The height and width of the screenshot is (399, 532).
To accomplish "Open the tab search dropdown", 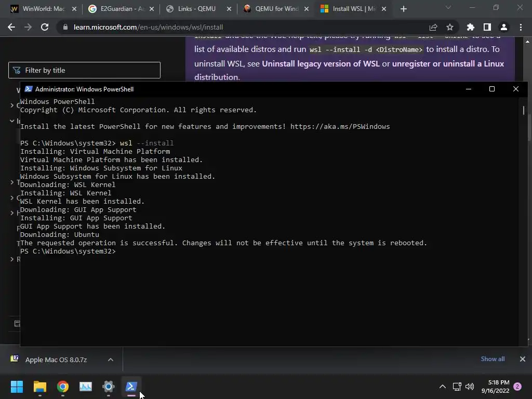I will pyautogui.click(x=448, y=7).
